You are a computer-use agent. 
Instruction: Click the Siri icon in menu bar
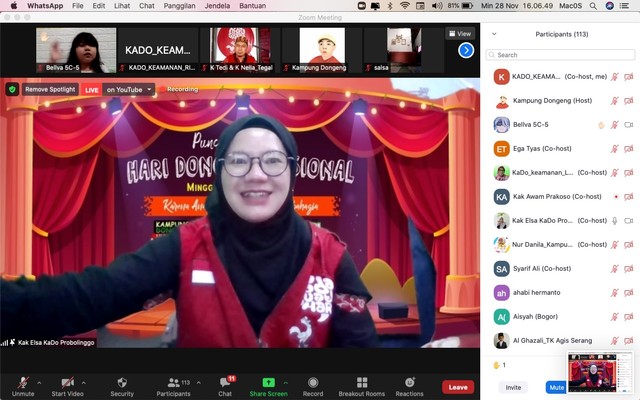pos(610,6)
